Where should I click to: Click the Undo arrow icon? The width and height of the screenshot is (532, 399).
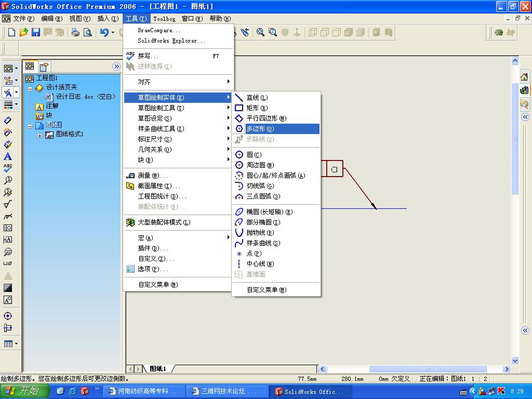pyautogui.click(x=104, y=32)
